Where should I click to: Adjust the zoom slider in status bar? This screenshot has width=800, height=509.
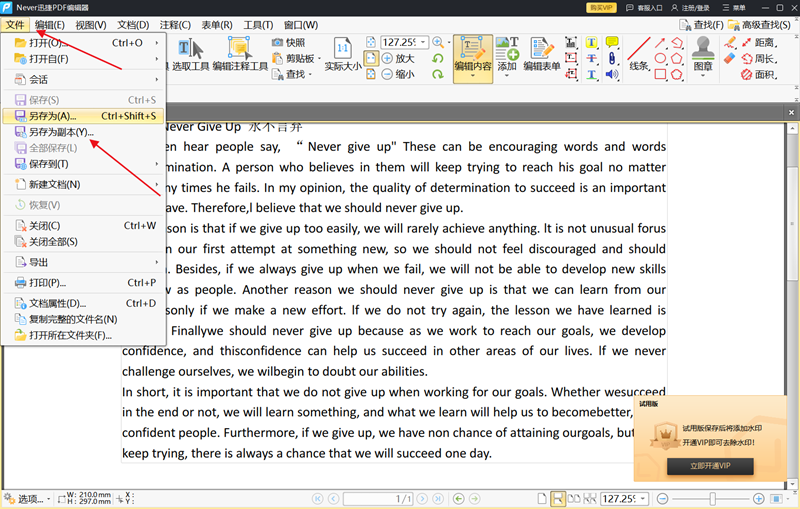click(x=712, y=498)
